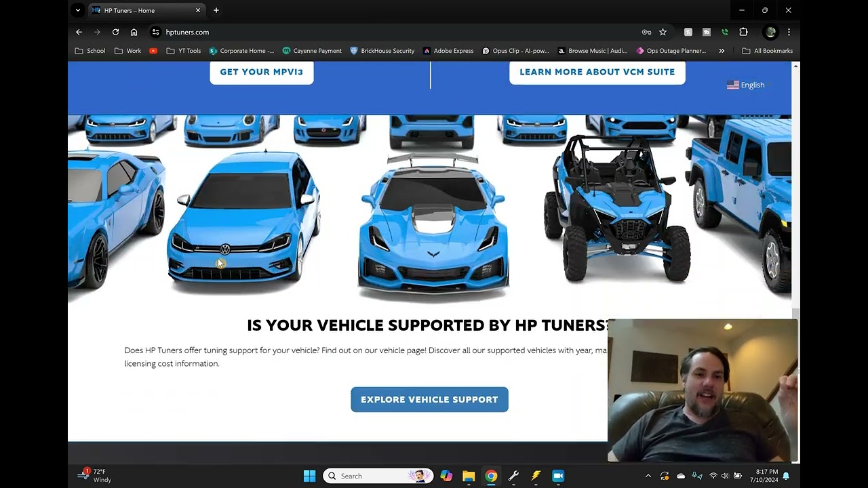The height and width of the screenshot is (488, 868).
Task: Select the HP Tuners – Home tab
Action: (146, 10)
